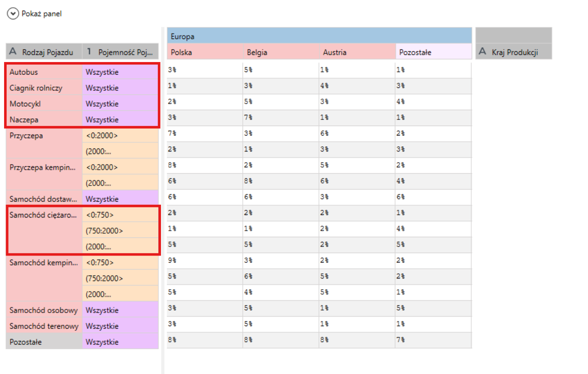Screen dimensions: 588x374
Task: Select the Samochód dostaw... row label
Action: [x=44, y=199]
